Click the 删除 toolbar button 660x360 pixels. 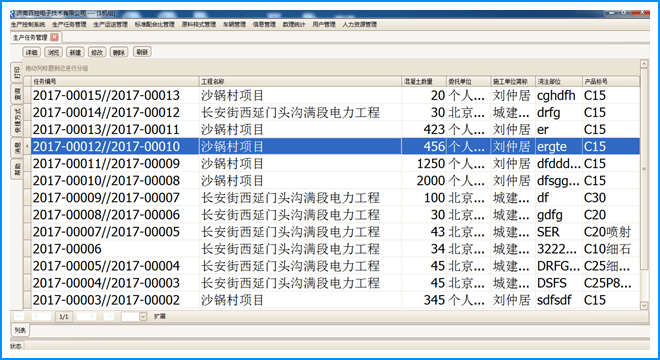tap(119, 52)
